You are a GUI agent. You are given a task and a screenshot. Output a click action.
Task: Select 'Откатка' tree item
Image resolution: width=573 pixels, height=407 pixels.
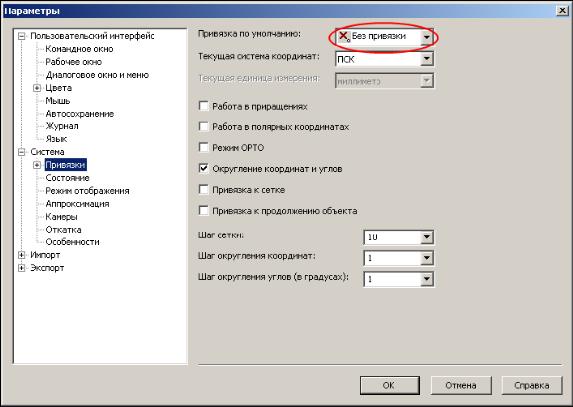pyautogui.click(x=63, y=230)
